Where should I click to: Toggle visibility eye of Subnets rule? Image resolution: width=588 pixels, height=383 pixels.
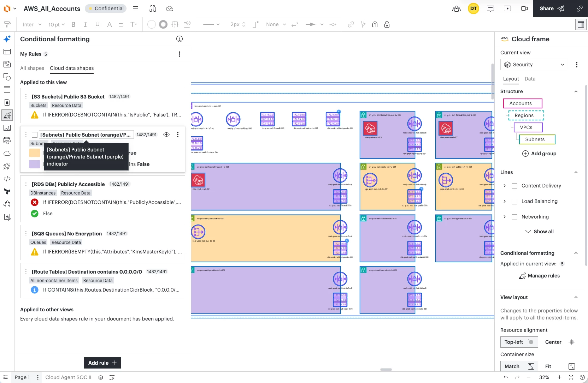click(166, 134)
